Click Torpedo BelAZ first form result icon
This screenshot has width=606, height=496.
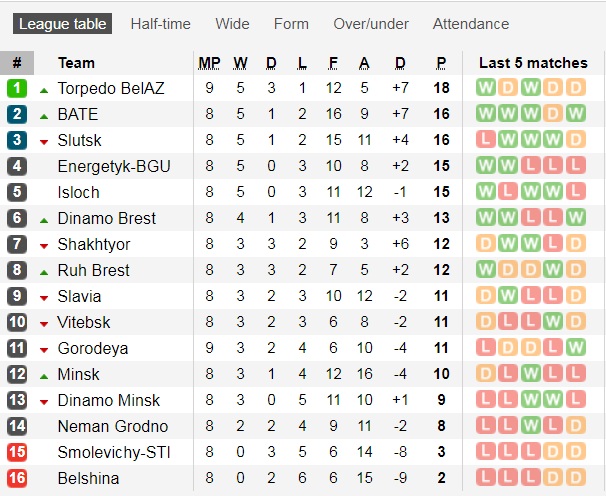pos(487,88)
